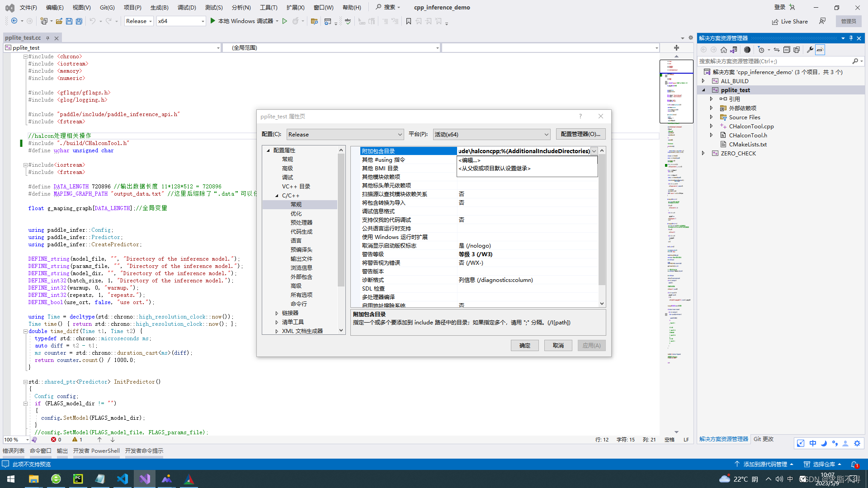Open Properties via wrench icon in Solution Explorer
The image size is (868, 488).
pyautogui.click(x=810, y=50)
